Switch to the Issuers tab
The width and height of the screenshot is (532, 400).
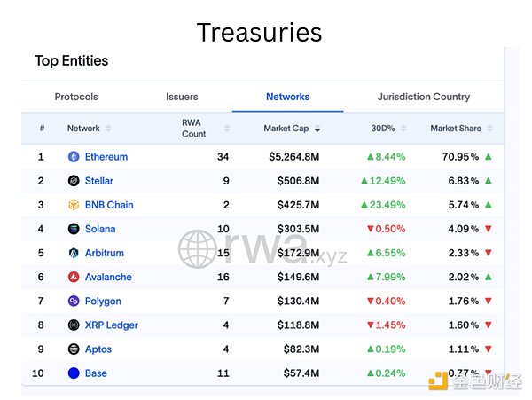pos(182,97)
